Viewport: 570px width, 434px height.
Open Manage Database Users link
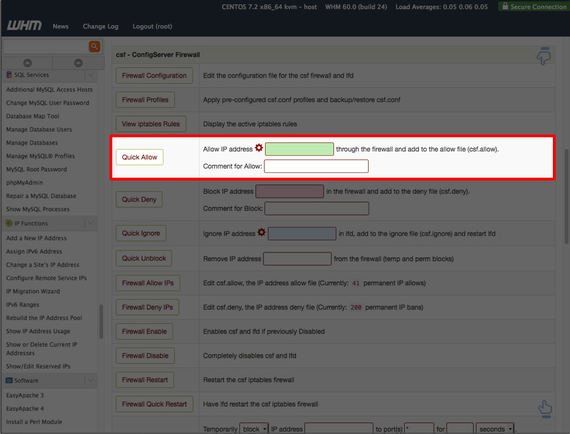(x=39, y=129)
